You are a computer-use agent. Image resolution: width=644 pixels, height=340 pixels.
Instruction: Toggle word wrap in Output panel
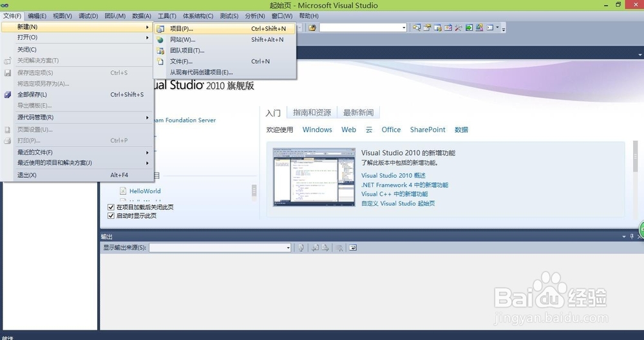[x=353, y=248]
